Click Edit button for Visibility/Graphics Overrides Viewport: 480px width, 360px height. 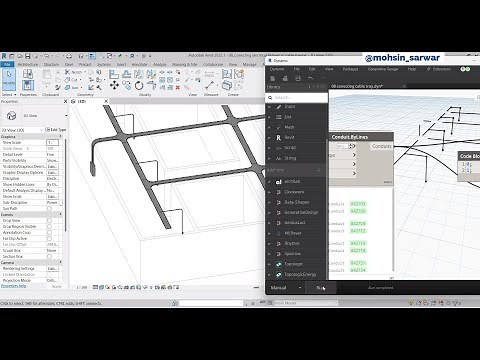click(52, 166)
